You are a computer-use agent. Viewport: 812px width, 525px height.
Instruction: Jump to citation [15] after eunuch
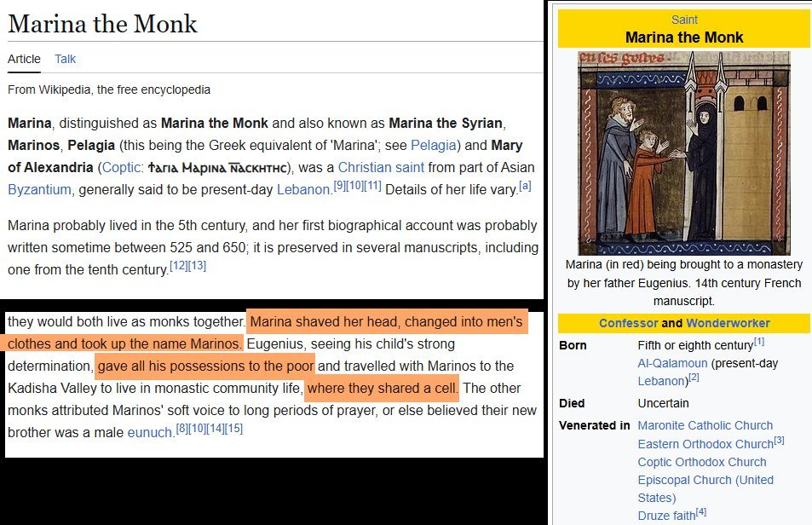click(x=233, y=429)
